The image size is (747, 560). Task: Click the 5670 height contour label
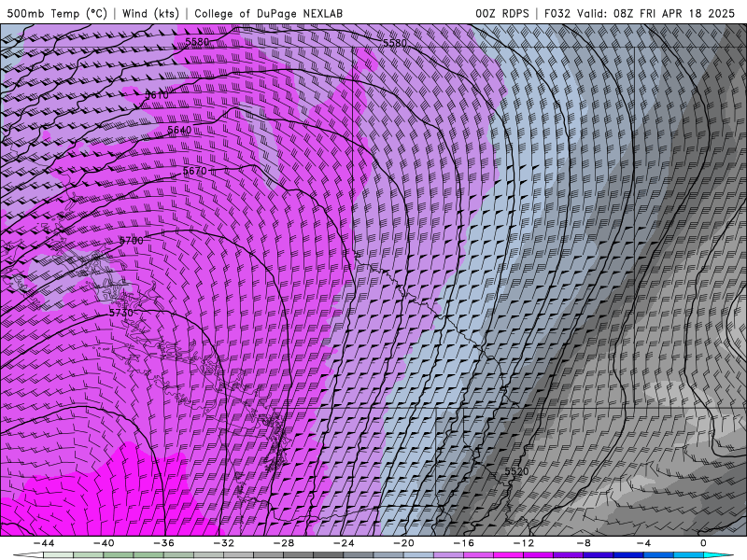(x=195, y=171)
